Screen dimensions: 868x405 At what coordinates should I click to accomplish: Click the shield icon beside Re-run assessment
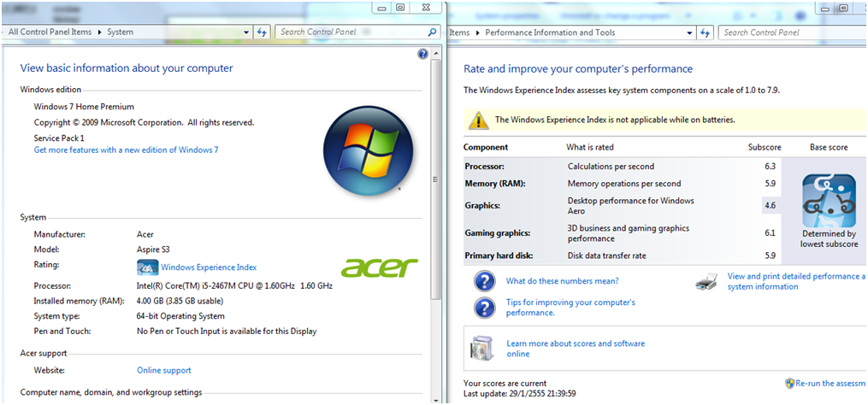(x=790, y=383)
